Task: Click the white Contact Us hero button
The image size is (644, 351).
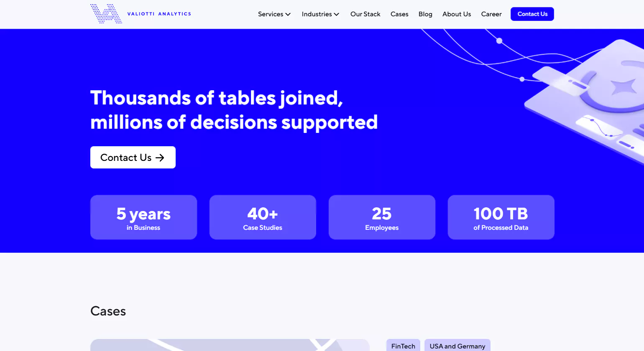Action: point(133,158)
